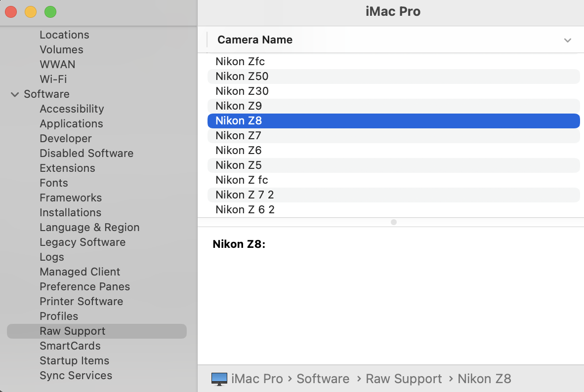The image size is (584, 392).
Task: Click the iMac Pro computer icon in path bar
Action: tap(219, 379)
